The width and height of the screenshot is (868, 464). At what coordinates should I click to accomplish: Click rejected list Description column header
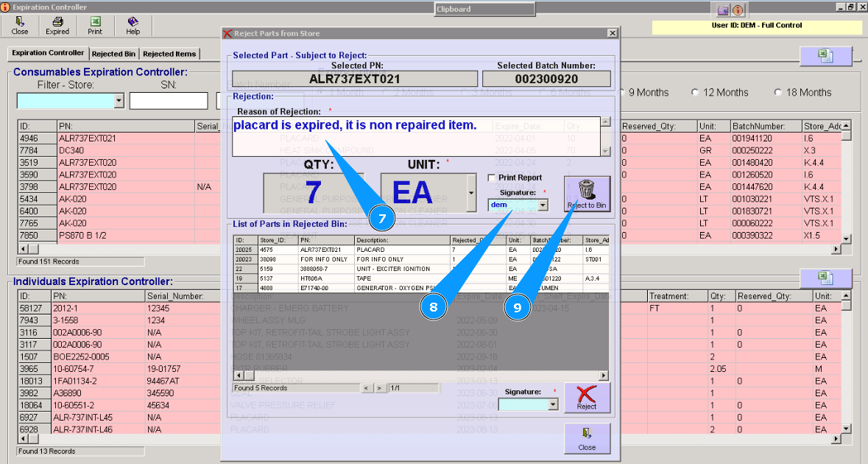pyautogui.click(x=403, y=240)
